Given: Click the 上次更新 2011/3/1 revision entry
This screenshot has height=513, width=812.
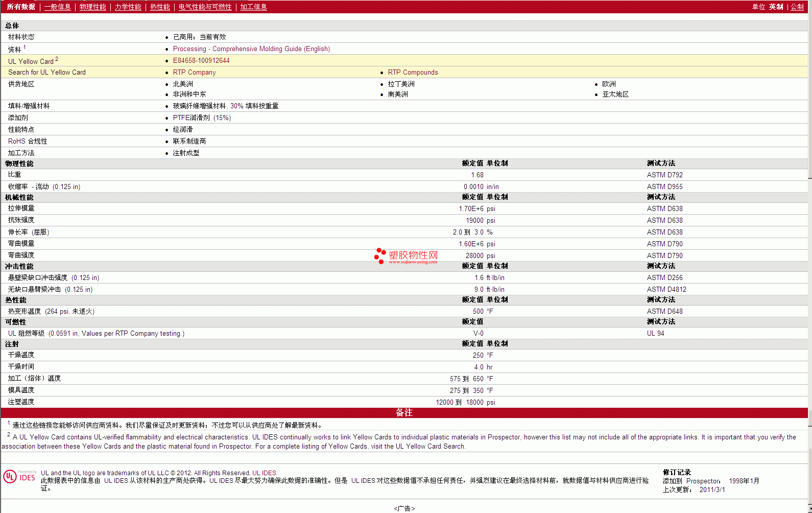Looking at the screenshot, I should click(694, 489).
